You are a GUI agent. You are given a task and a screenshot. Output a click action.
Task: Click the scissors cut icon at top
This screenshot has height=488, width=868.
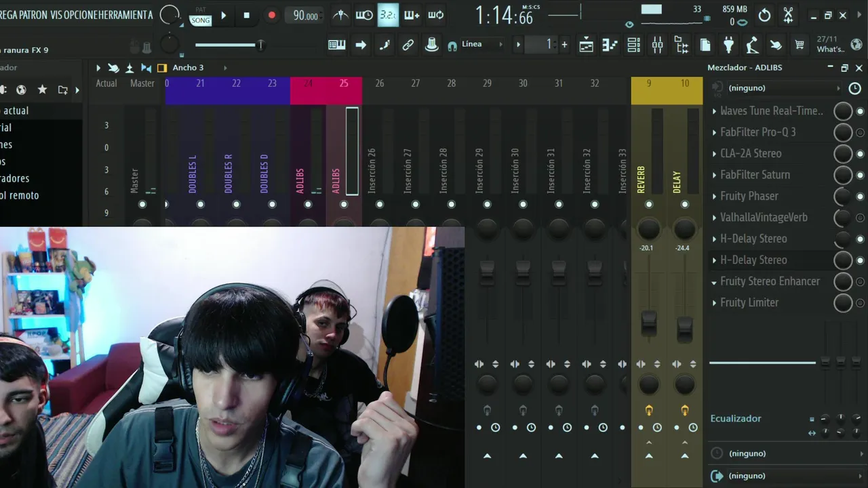point(788,15)
